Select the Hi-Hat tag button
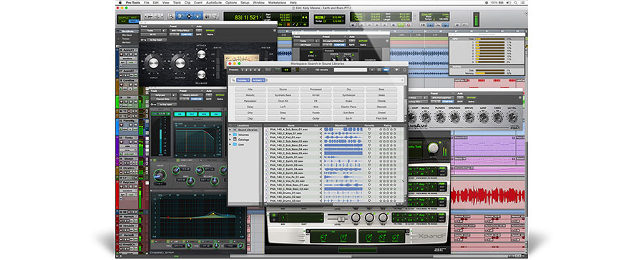Viewport: 644px width, 260px height. (316, 95)
